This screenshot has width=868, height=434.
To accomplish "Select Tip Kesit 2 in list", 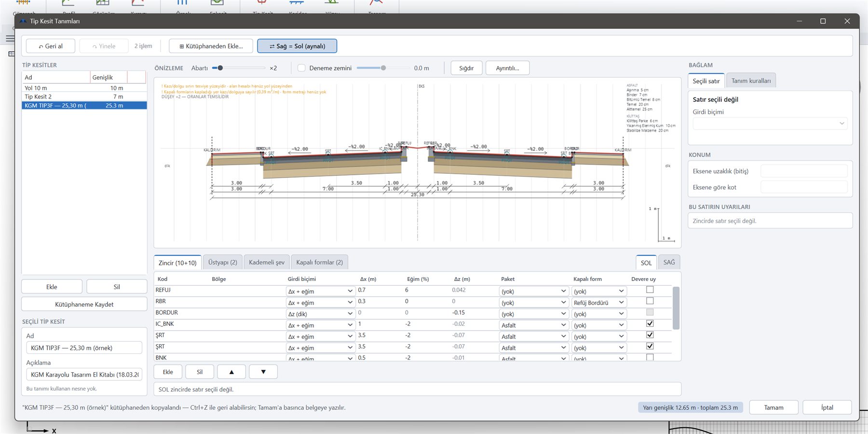I will 84,97.
